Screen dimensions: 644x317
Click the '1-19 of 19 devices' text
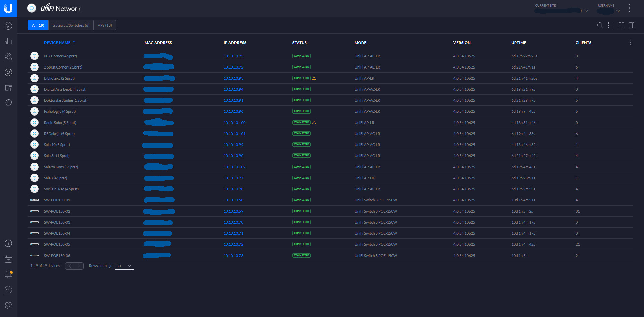[45, 266]
